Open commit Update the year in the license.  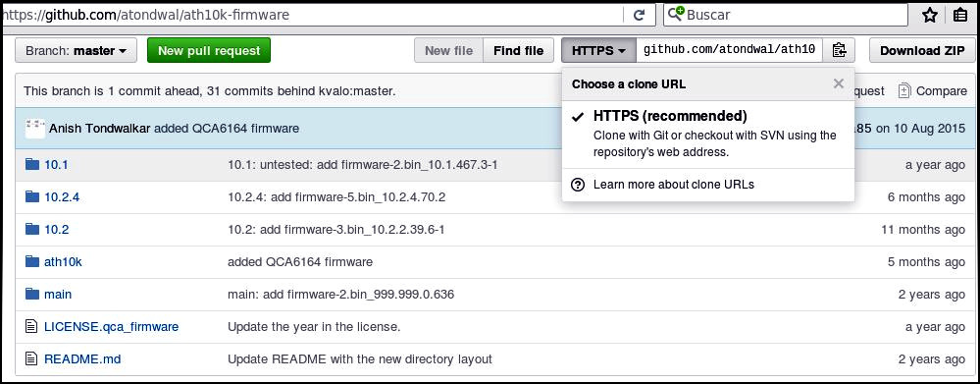click(314, 326)
